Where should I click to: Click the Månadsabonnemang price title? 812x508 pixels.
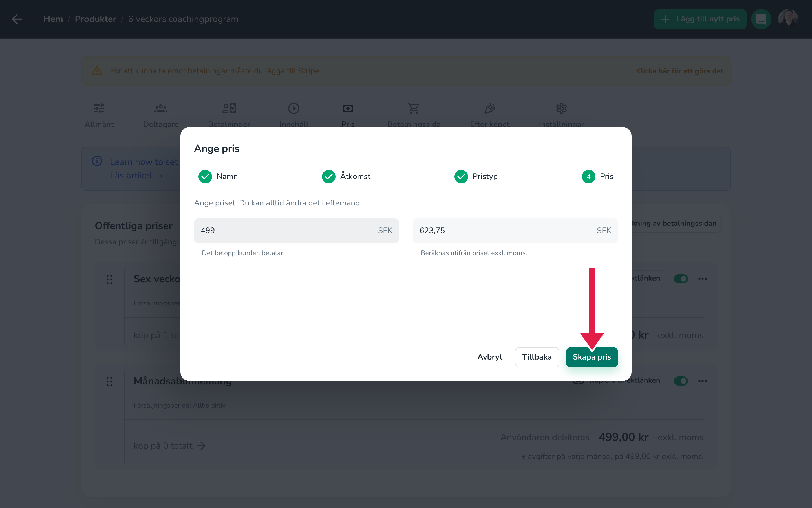[182, 382]
